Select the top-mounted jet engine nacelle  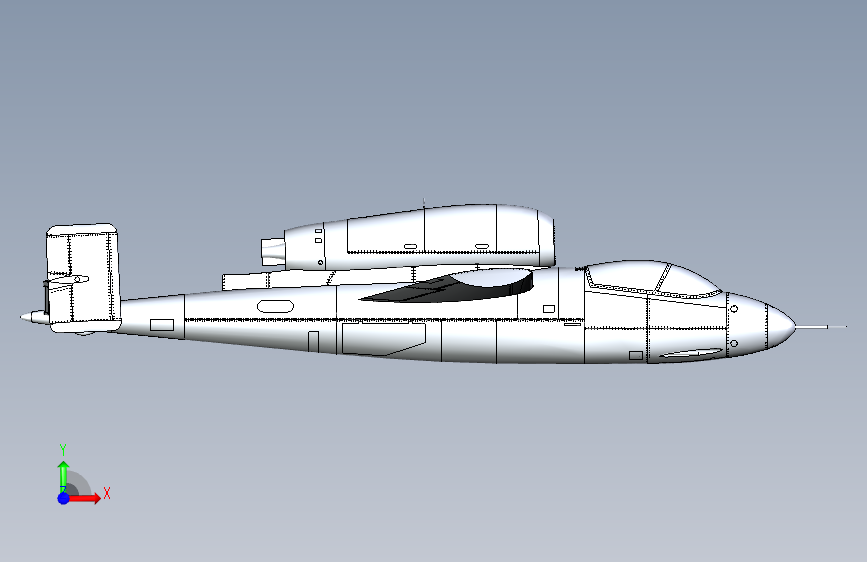[420, 237]
